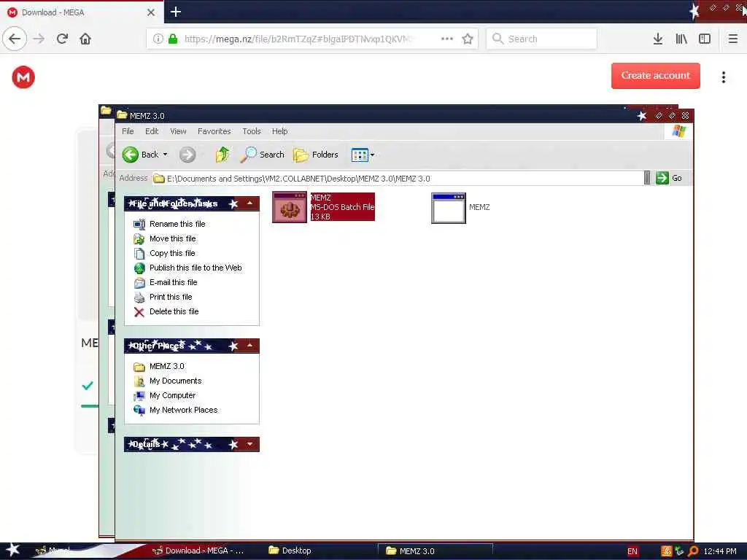The height and width of the screenshot is (560, 747).
Task: Toggle Firefox sidebar icon
Action: 705,39
